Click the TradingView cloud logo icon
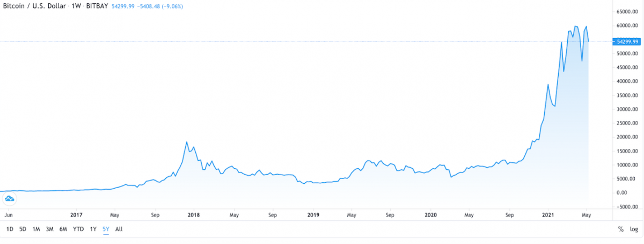Screen dimensions: 644x244 click(10, 199)
